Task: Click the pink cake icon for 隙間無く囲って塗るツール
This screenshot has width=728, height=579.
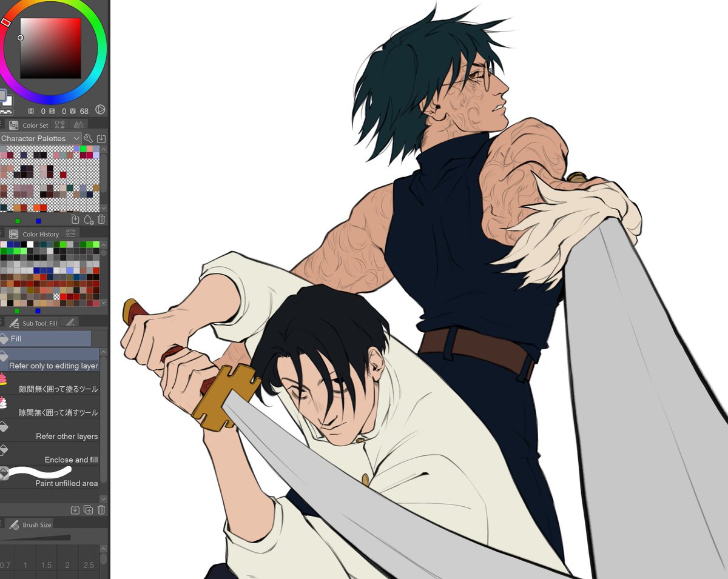Action: (3, 379)
